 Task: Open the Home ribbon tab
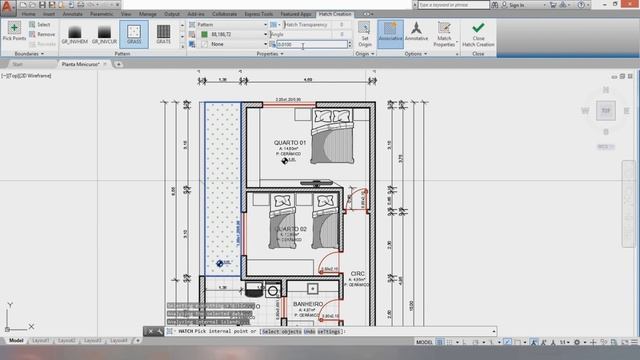(x=28, y=14)
